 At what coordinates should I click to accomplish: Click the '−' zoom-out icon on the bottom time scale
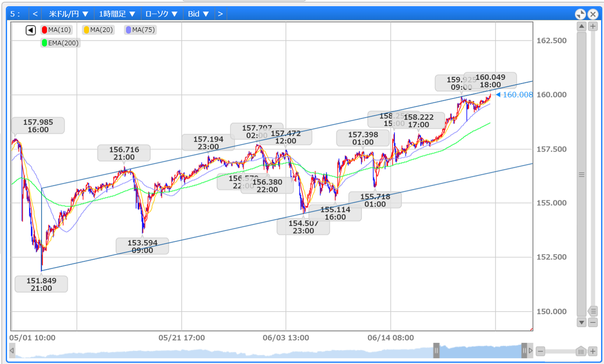540,351
